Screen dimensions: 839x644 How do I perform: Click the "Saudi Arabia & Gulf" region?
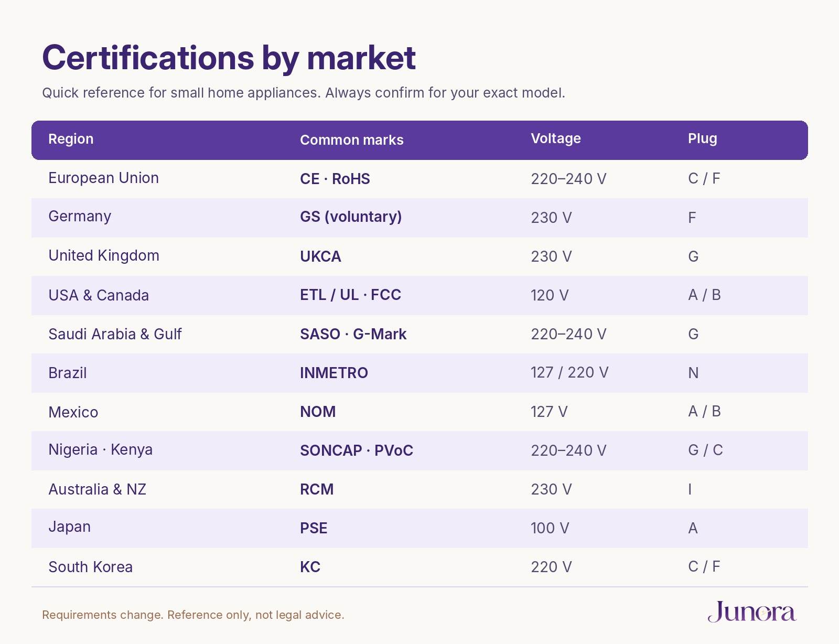[x=115, y=334]
